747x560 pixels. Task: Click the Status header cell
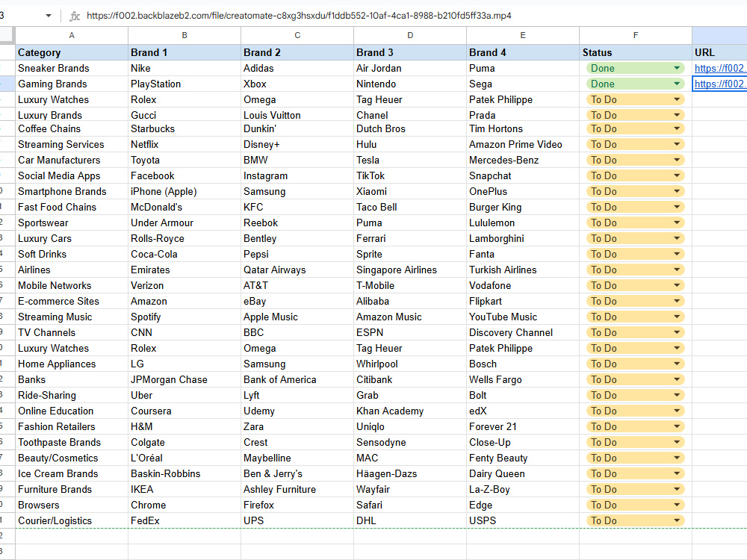pyautogui.click(x=636, y=52)
